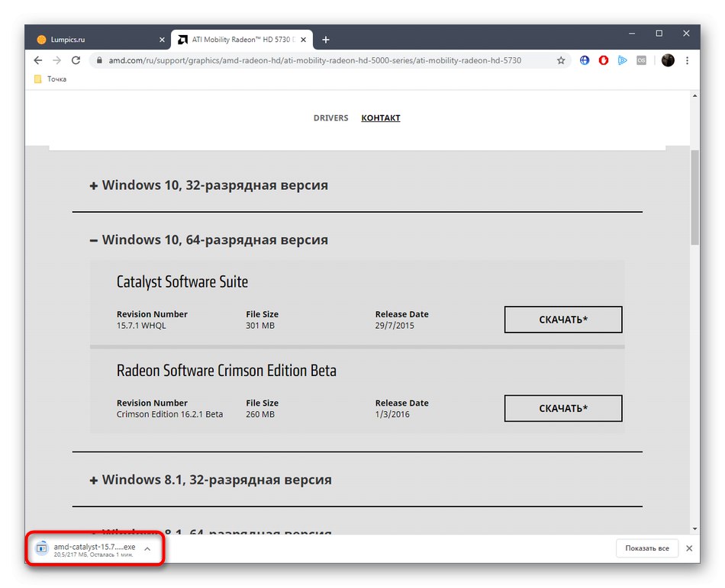Select the Catalyst Software Suite heading
725x588 pixels.
182,281
